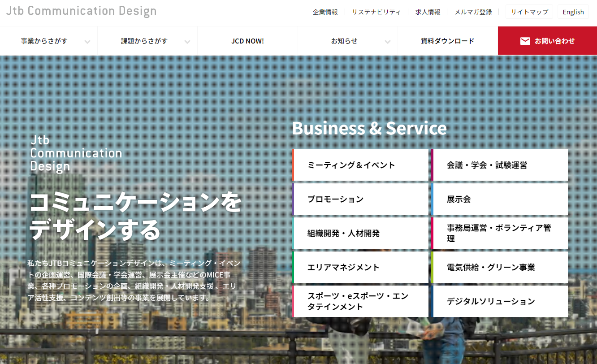Image resolution: width=597 pixels, height=364 pixels.
Task: Open 企業情報 link
Action: coord(325,12)
